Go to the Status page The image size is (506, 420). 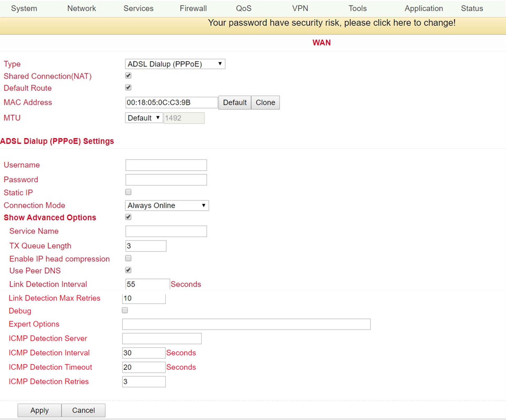point(472,8)
